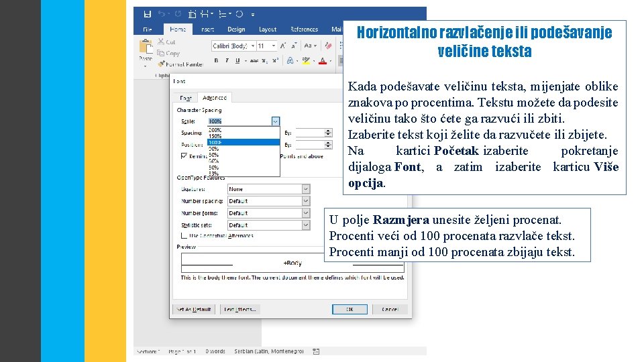Viewport: 644px width, 362px height.
Task: Click the Copy icon in the Clipboard group
Action: point(160,53)
